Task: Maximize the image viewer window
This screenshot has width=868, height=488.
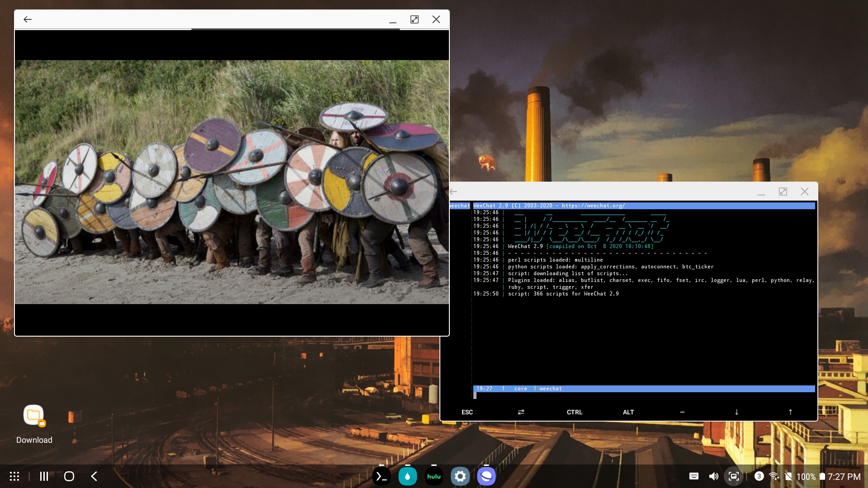Action: click(x=415, y=19)
